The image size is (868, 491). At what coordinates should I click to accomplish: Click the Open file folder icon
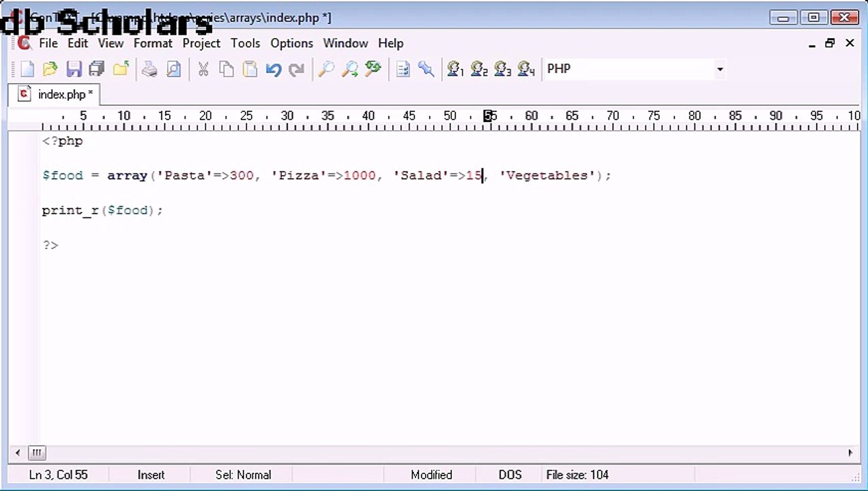pyautogui.click(x=50, y=69)
